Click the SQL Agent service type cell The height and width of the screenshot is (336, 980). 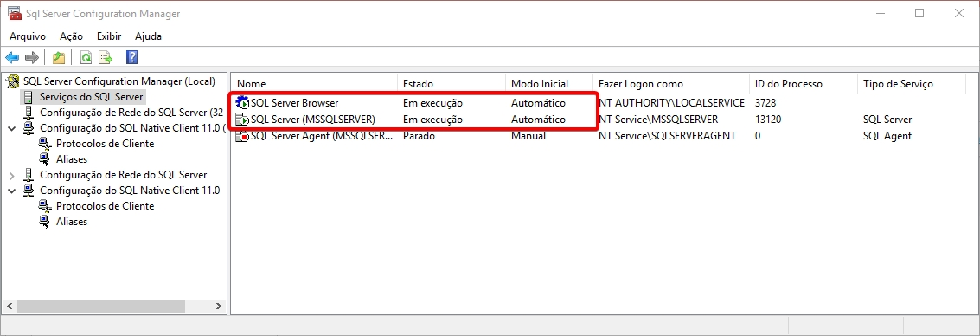(x=887, y=135)
